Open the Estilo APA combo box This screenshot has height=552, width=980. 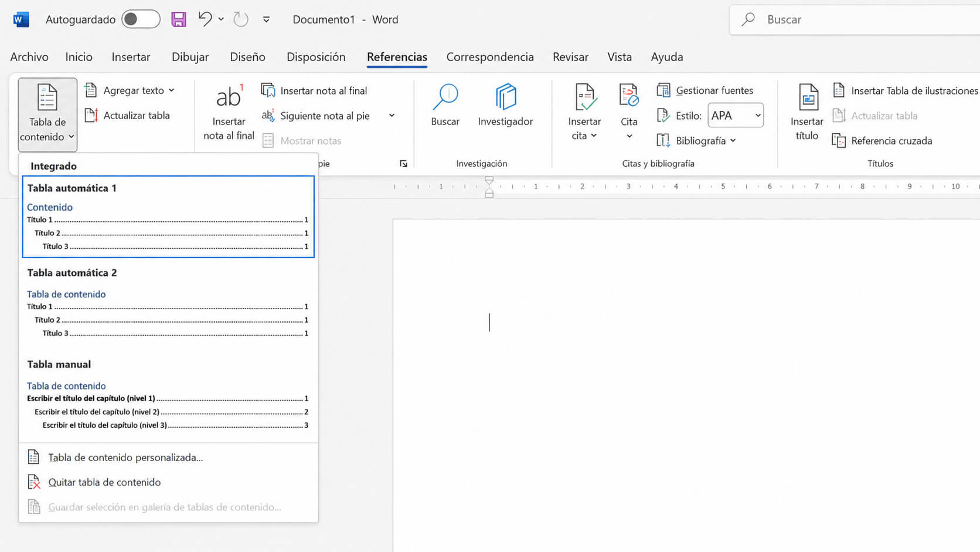coord(736,116)
